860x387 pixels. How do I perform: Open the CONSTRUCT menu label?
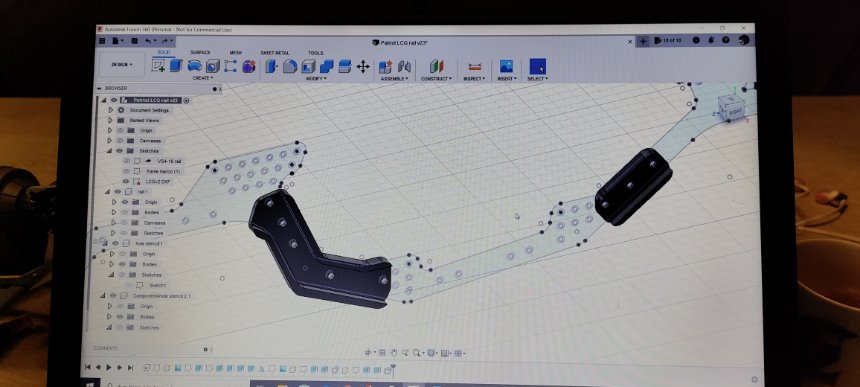pyautogui.click(x=436, y=79)
